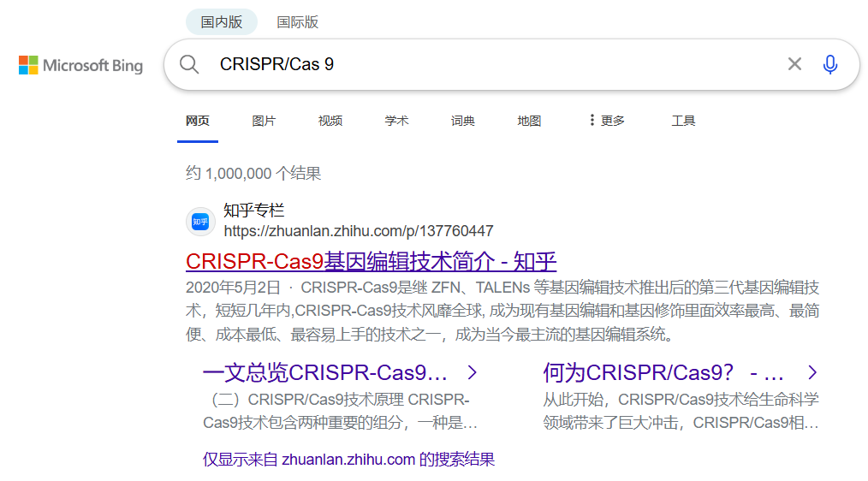Image resolution: width=868 pixels, height=481 pixels.
Task: Click snippet starting 从此开始，CRISPR/Cas9技术
Action: [681, 412]
